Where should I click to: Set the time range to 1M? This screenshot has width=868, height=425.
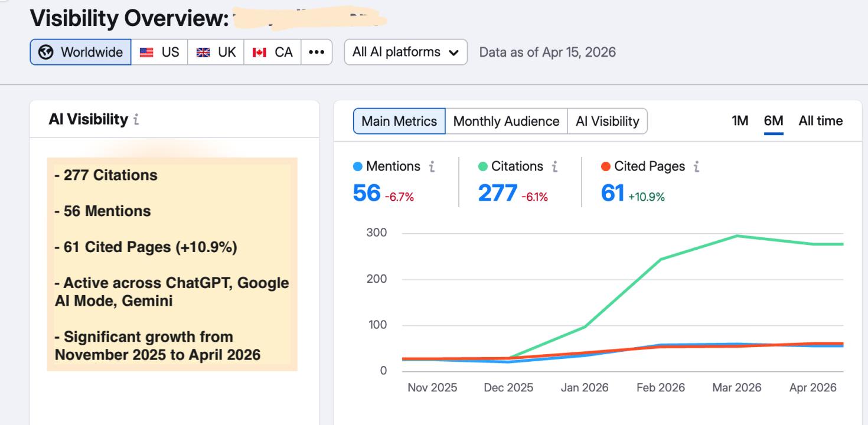[x=740, y=120]
